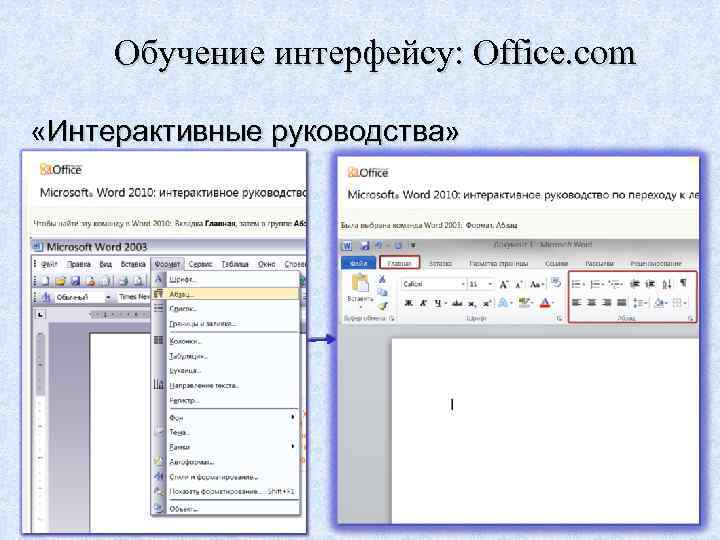
Task: Apply Text Effects glowing A icon
Action: pos(503,303)
